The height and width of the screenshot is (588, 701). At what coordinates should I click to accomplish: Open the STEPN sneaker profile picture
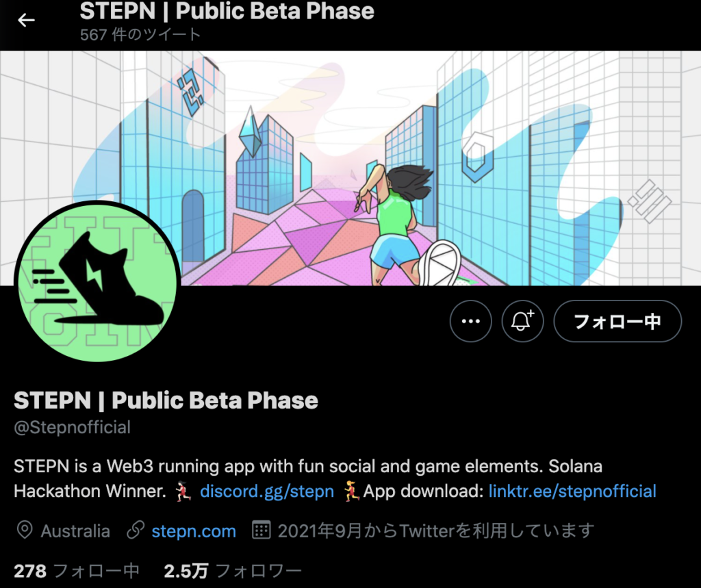(x=97, y=282)
